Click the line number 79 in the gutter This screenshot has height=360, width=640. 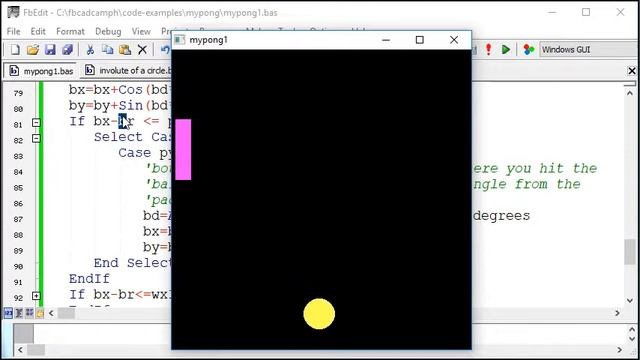click(18, 93)
